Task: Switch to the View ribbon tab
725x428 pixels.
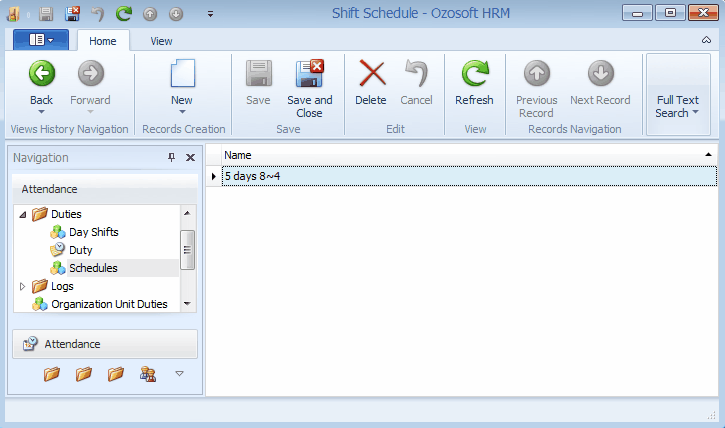Action: pyautogui.click(x=161, y=41)
